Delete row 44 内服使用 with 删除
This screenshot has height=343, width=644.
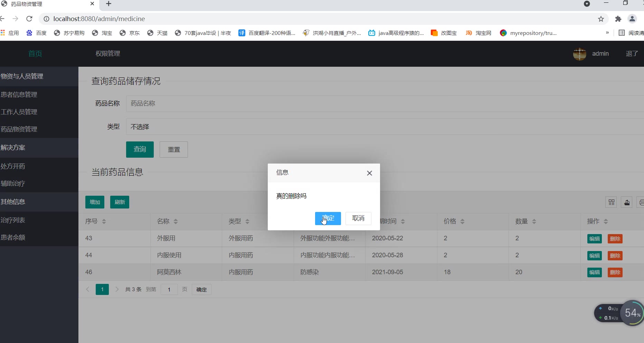(x=615, y=256)
